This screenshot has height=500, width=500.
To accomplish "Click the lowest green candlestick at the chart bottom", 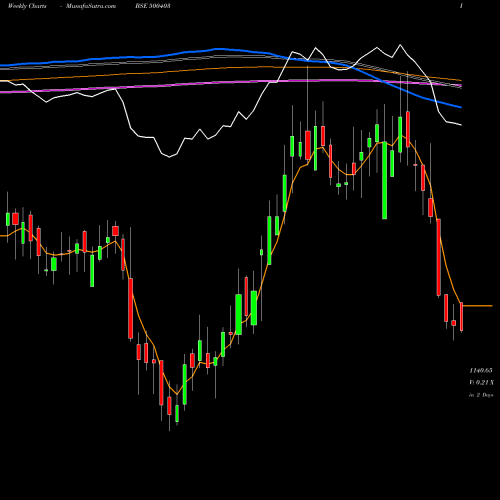I will [177, 414].
